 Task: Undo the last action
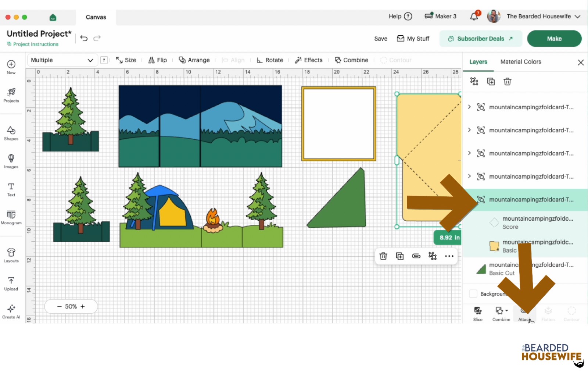pyautogui.click(x=84, y=38)
